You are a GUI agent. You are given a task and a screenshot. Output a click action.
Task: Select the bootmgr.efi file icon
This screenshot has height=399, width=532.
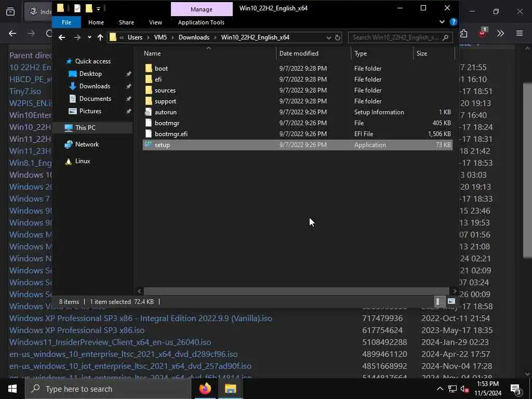coord(148,134)
